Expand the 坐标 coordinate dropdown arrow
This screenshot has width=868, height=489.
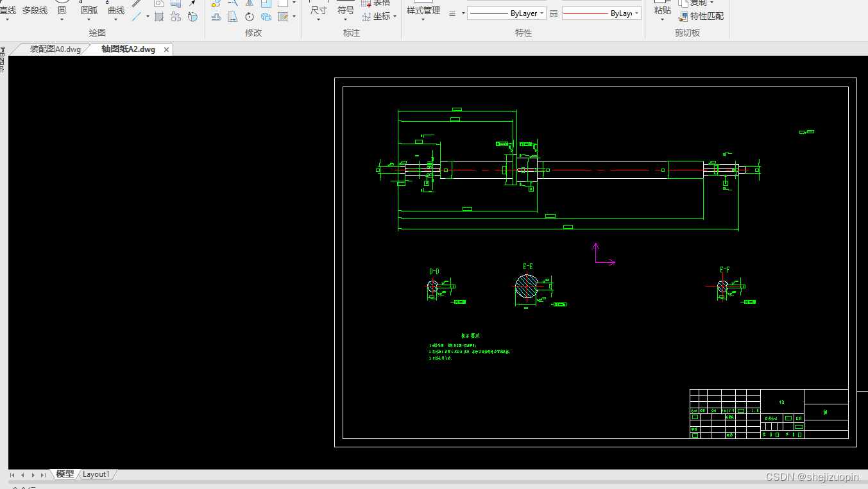(x=395, y=16)
